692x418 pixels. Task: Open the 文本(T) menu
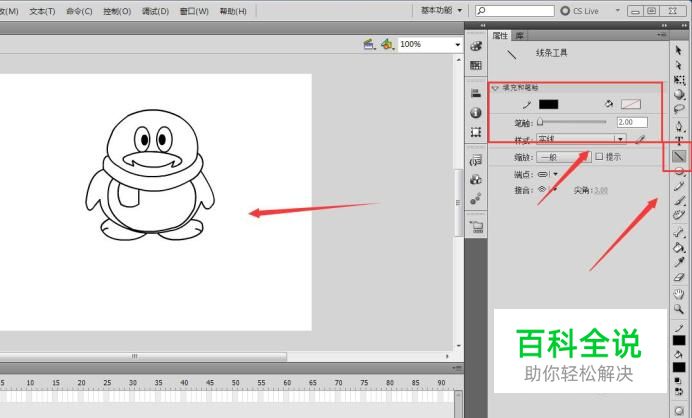click(x=42, y=11)
